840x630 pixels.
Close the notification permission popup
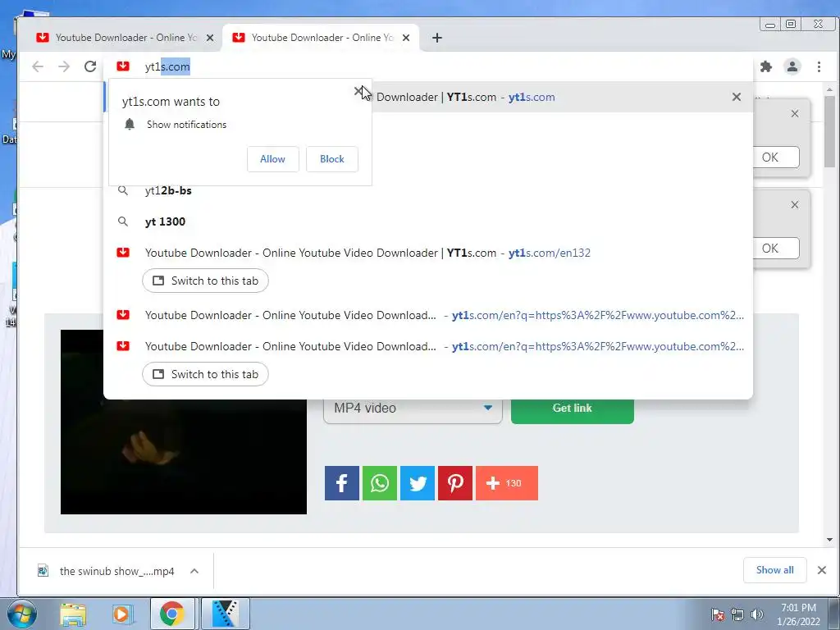(358, 91)
